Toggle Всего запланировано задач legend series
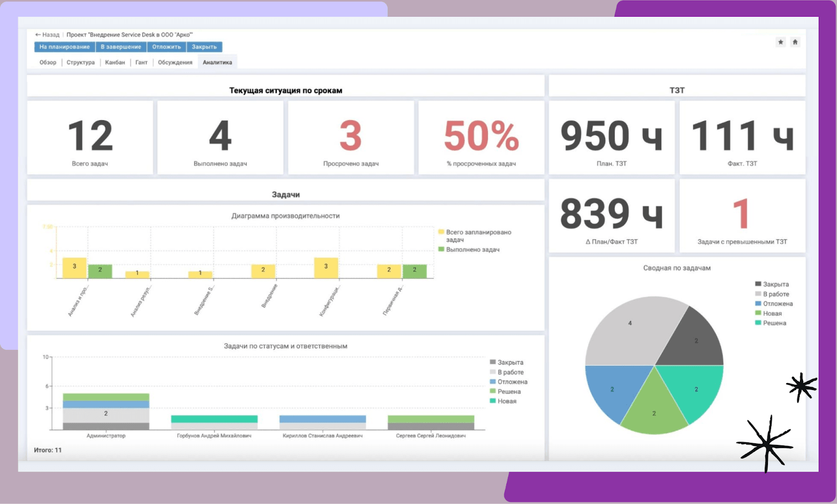Viewport: 837px width, 504px height. pyautogui.click(x=478, y=232)
